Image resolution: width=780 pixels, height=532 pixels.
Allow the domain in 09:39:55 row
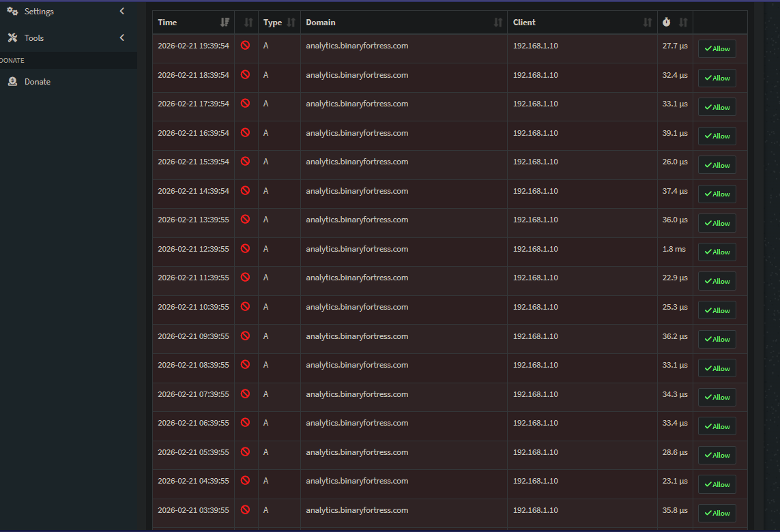pos(717,339)
